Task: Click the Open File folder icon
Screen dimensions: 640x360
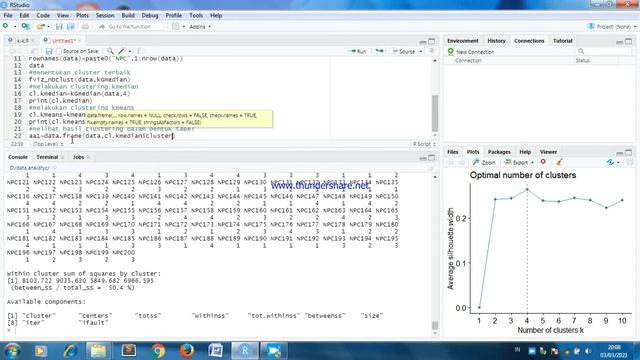Action: click(40, 27)
